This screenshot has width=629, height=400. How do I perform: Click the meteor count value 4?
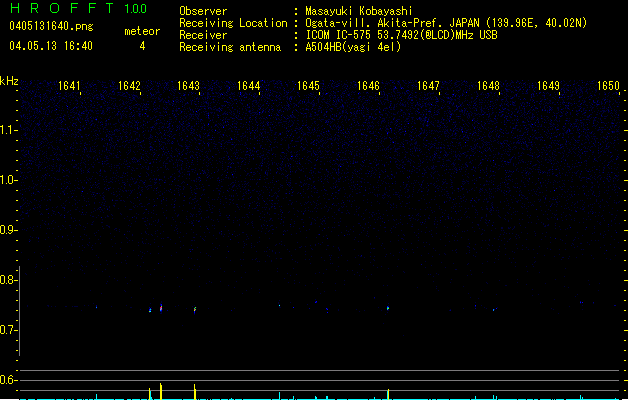click(142, 46)
